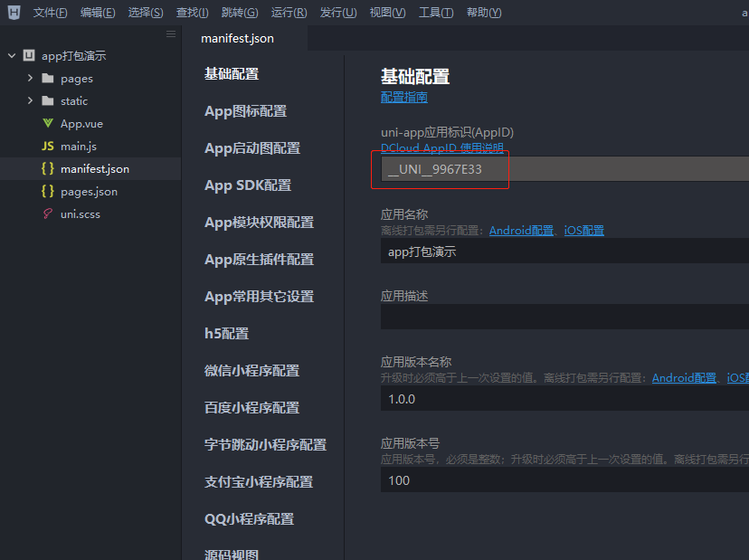Open the DCloud AppID 使用说明 link
The width and height of the screenshot is (749, 560).
coord(441,148)
